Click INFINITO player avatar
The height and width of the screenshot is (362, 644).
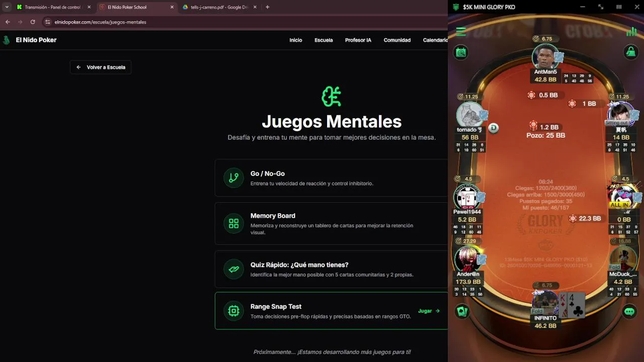[545, 303]
